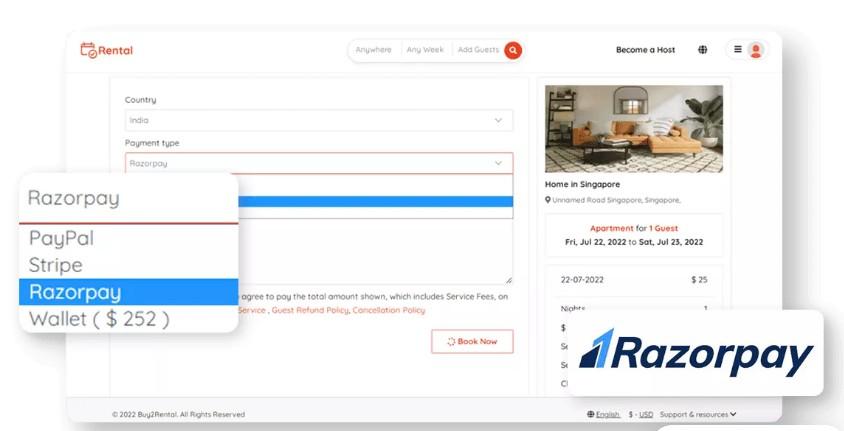Click the Unnamed Road Singapore address text
Image resolution: width=844 pixels, height=431 pixels.
coord(616,200)
